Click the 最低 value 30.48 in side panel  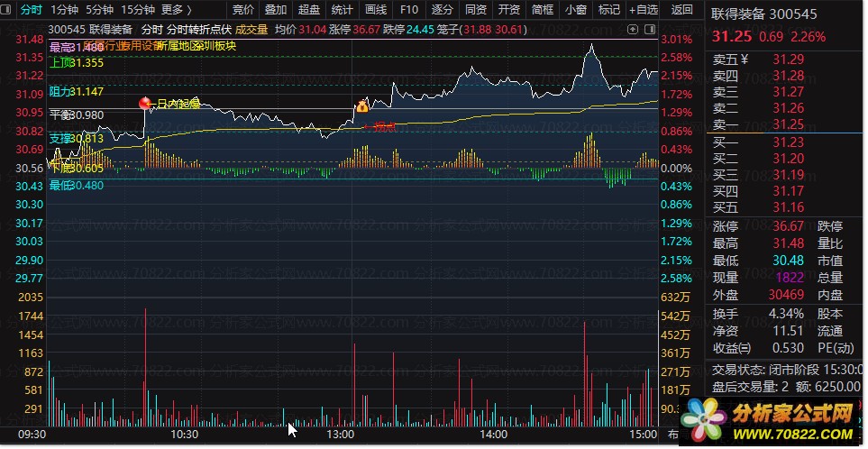click(x=789, y=261)
